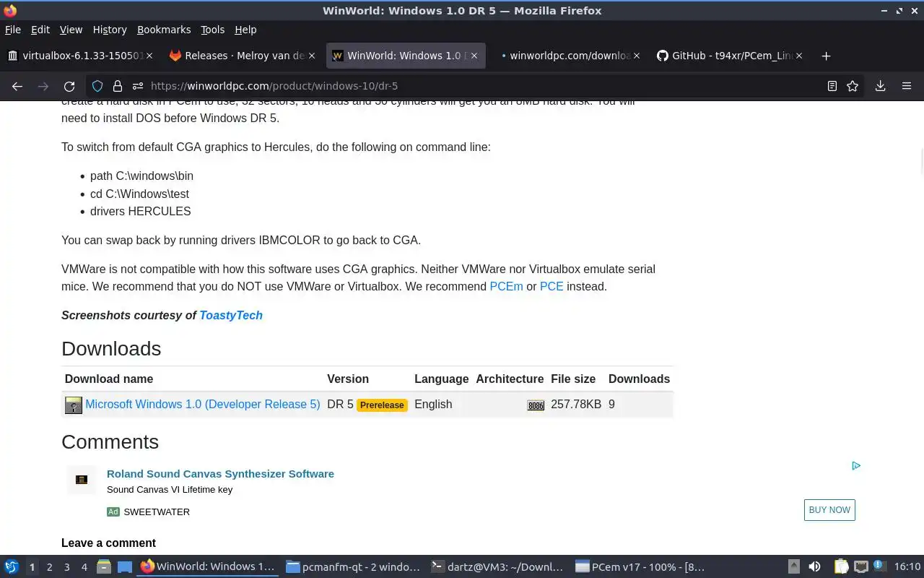Click the BUY NOW ad button

829,510
